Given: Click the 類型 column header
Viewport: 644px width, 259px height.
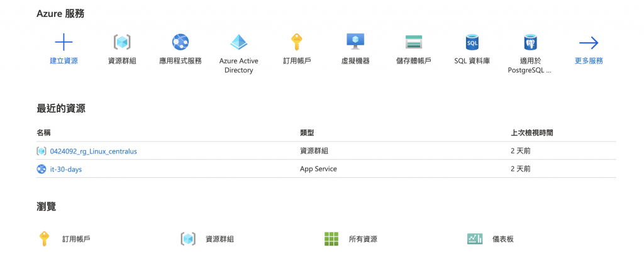Looking at the screenshot, I should point(307,133).
